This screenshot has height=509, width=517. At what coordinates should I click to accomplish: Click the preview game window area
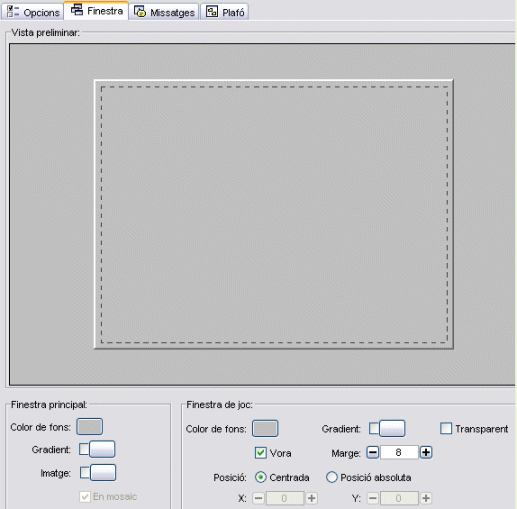(274, 214)
